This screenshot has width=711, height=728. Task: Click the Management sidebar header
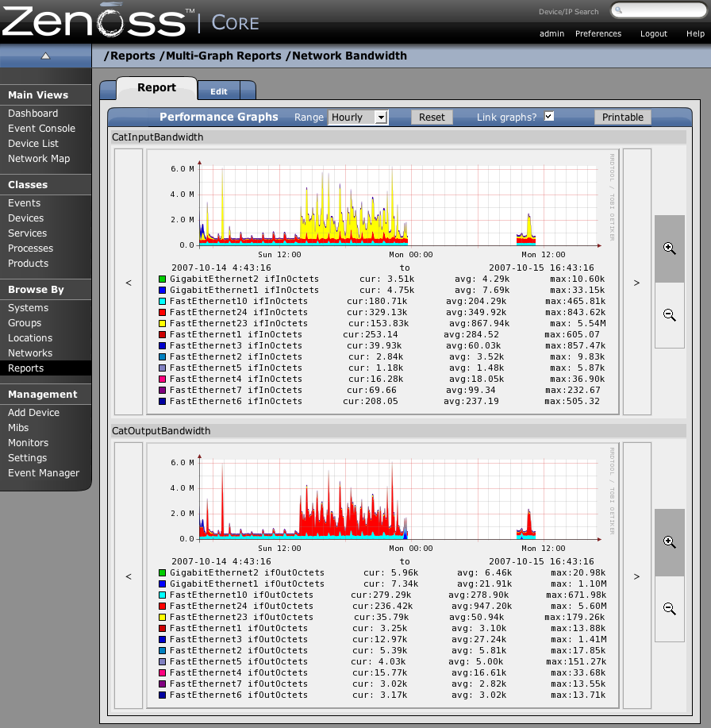[42, 395]
